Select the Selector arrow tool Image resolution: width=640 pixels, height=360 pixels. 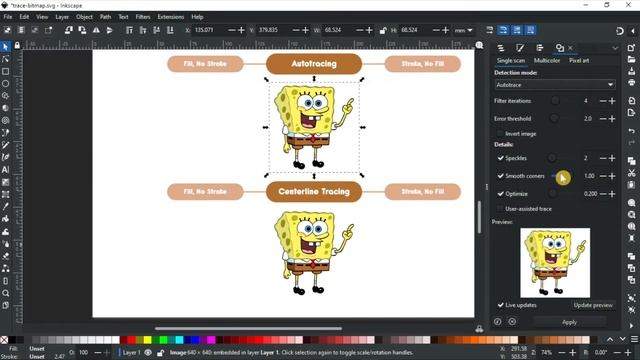point(5,47)
